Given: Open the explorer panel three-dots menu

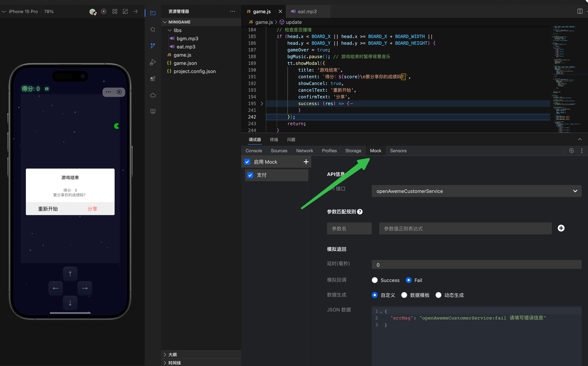Looking at the screenshot, I should click(x=232, y=11).
